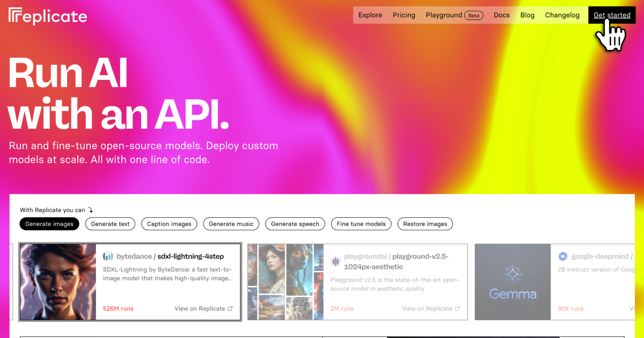The height and width of the screenshot is (338, 644).
Task: Select the Caption images pill
Action: 170,224
